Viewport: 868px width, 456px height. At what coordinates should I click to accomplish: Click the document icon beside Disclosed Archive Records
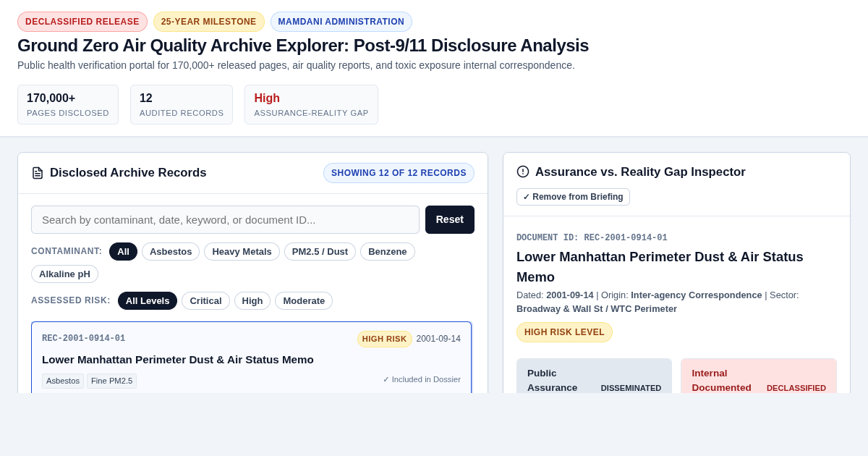tap(38, 173)
